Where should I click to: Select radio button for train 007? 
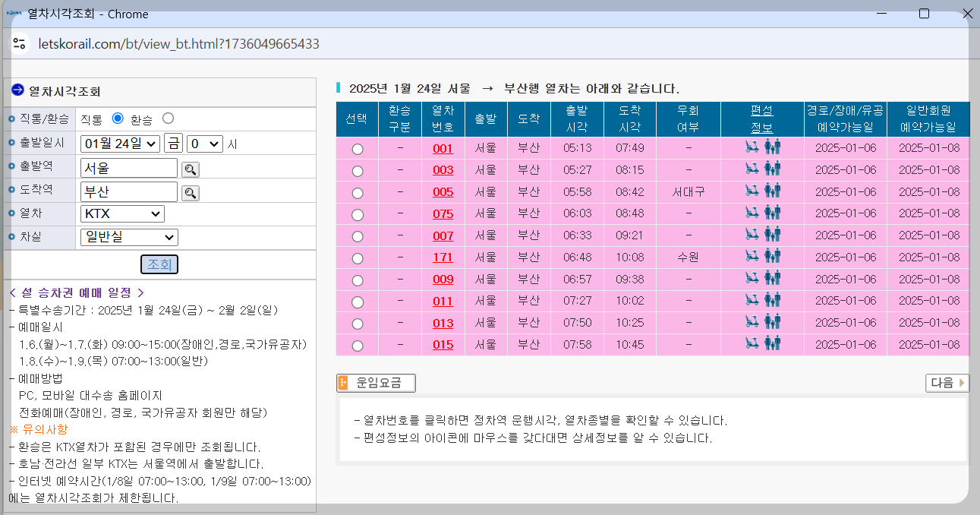[x=358, y=237]
